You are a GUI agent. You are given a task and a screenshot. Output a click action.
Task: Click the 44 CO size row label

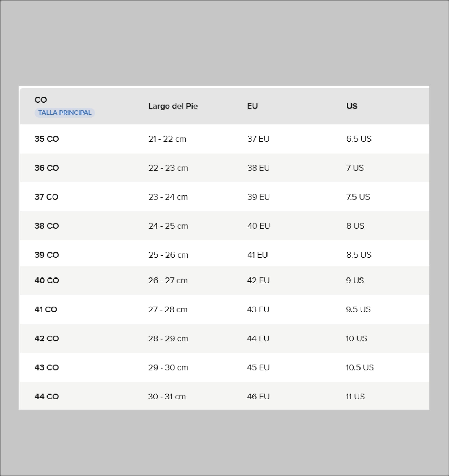click(x=47, y=396)
